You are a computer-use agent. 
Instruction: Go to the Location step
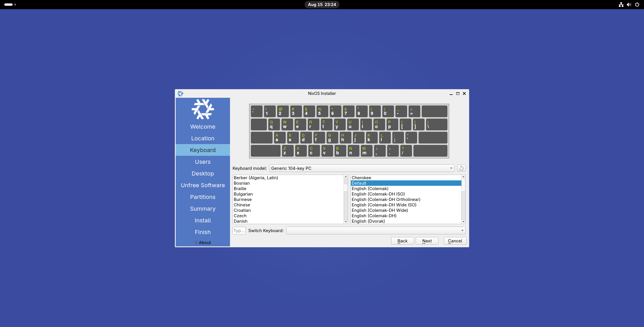[203, 138]
